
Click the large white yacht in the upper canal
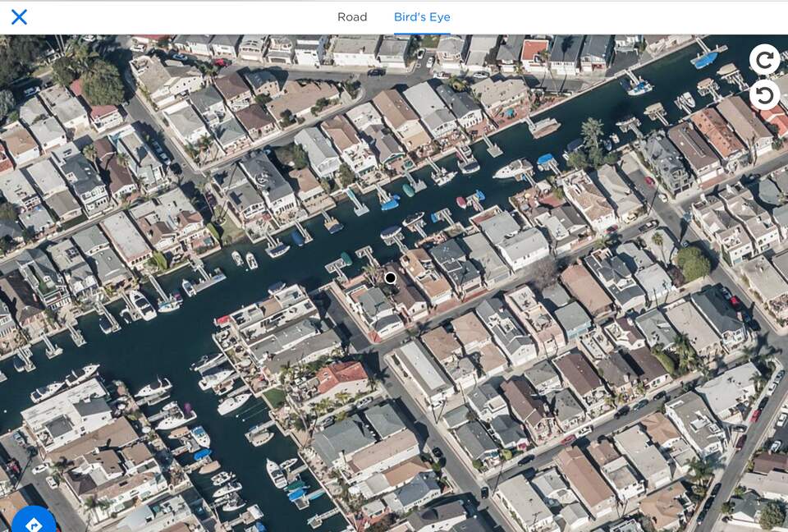coord(512,169)
